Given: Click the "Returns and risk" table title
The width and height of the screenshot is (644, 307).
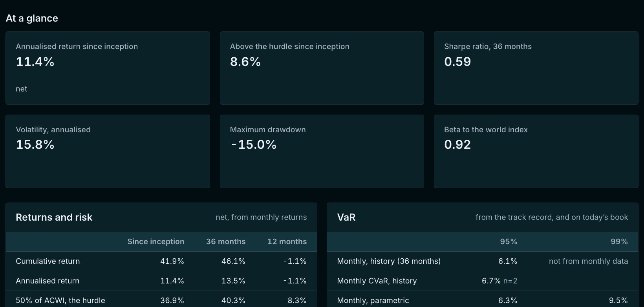Looking at the screenshot, I should click(x=54, y=217).
